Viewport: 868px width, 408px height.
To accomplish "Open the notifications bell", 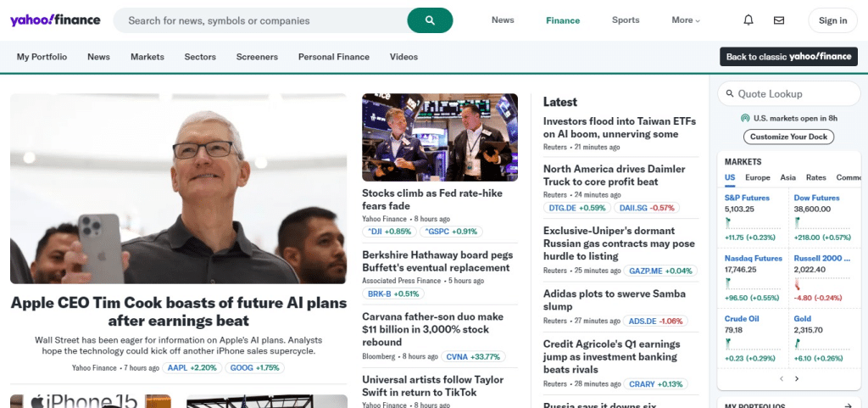I will [x=748, y=20].
